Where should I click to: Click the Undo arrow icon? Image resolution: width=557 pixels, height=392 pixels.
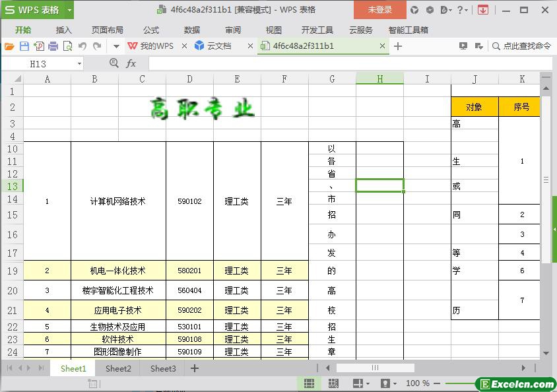click(x=82, y=46)
